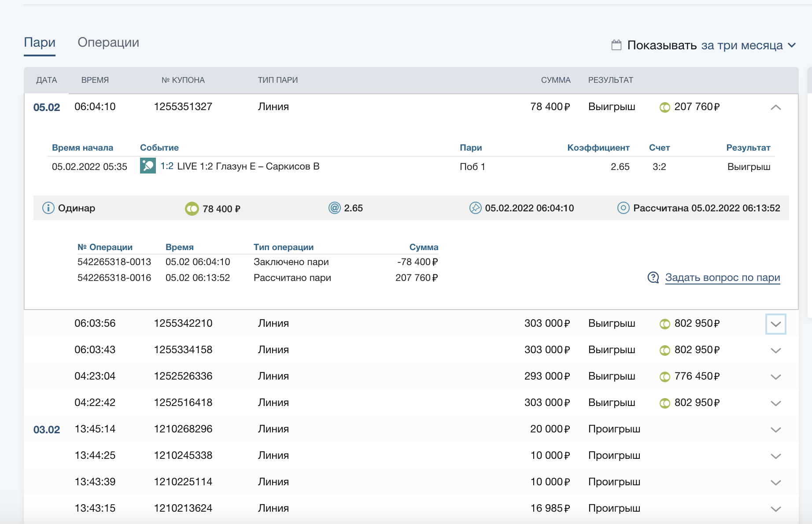
Task: Select the Пари tab
Action: click(x=40, y=42)
